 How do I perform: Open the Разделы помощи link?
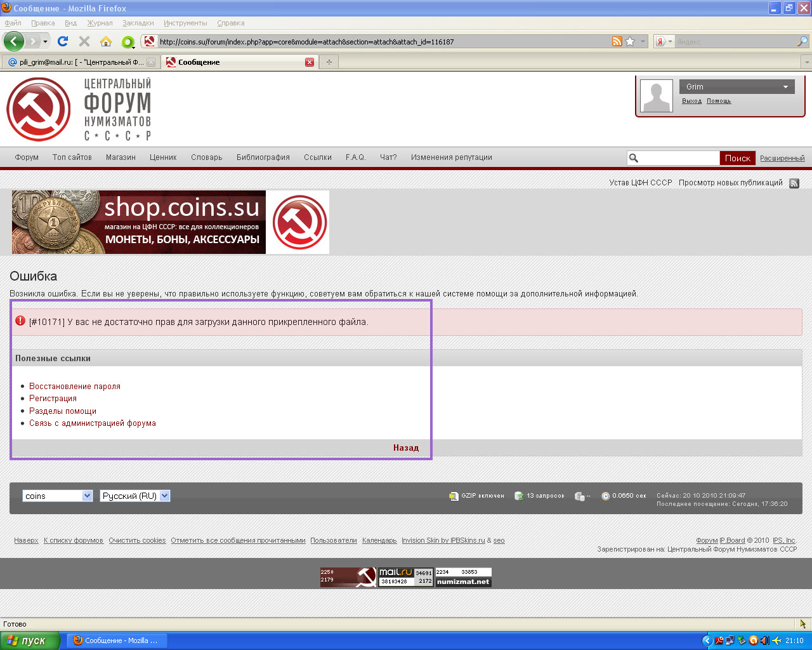(x=63, y=411)
